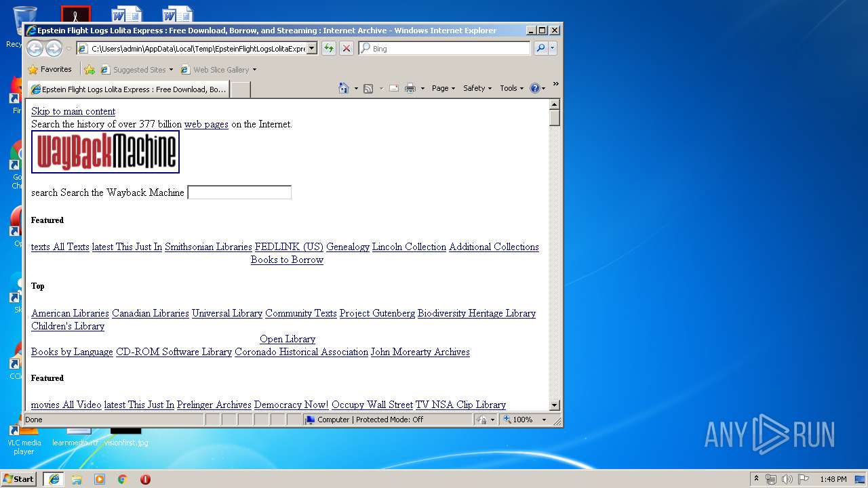Click the Print icon

[x=410, y=88]
